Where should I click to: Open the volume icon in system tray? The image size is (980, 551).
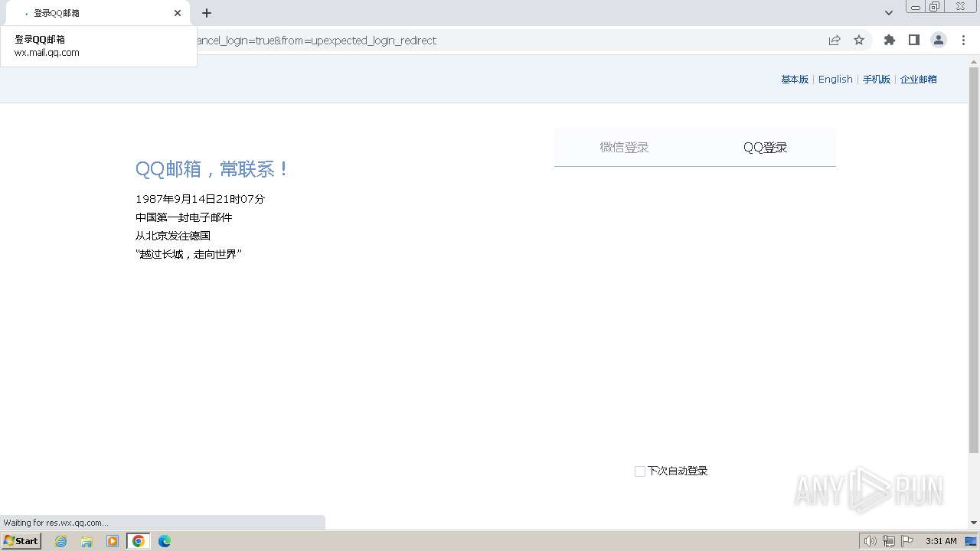(870, 541)
